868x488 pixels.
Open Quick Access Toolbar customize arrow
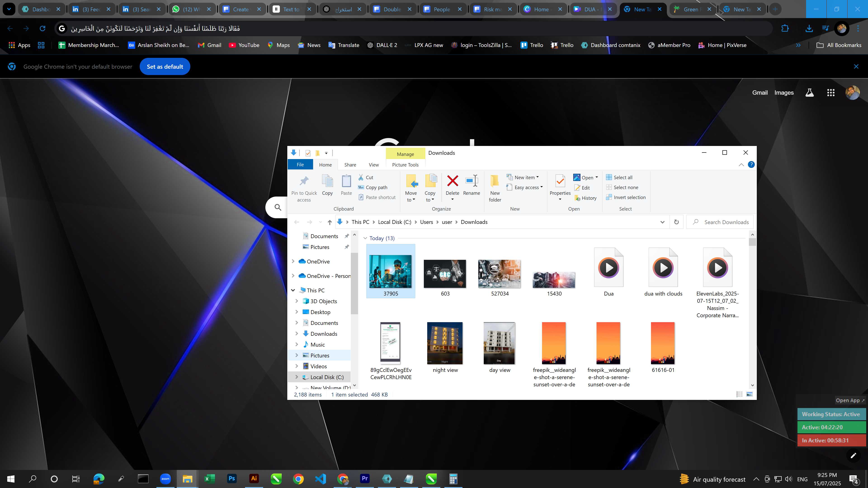[x=326, y=153]
